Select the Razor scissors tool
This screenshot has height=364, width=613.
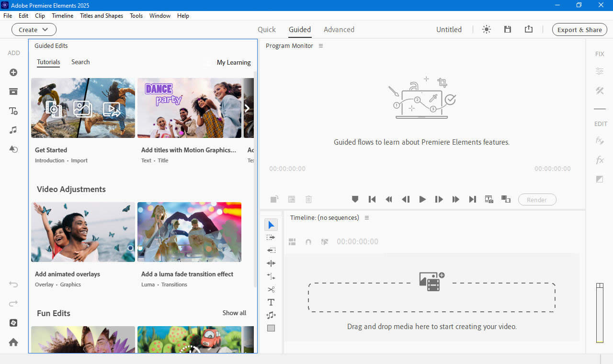coord(271,289)
